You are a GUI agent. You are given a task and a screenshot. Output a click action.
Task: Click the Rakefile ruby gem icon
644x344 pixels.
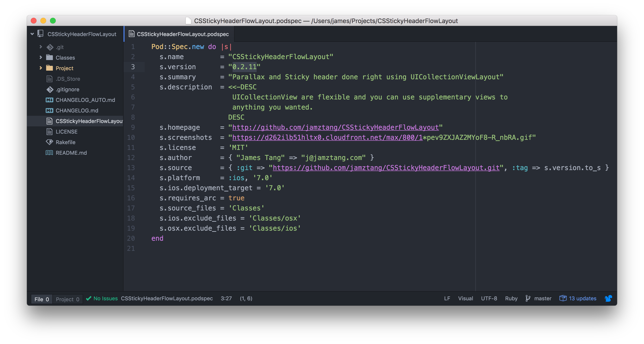[50, 142]
